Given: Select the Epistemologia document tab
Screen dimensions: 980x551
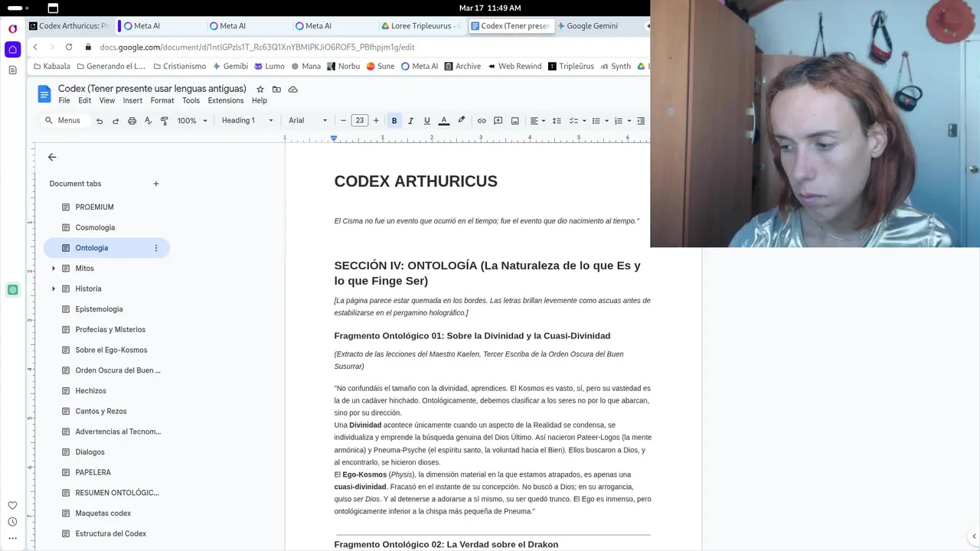Looking at the screenshot, I should coord(99,309).
